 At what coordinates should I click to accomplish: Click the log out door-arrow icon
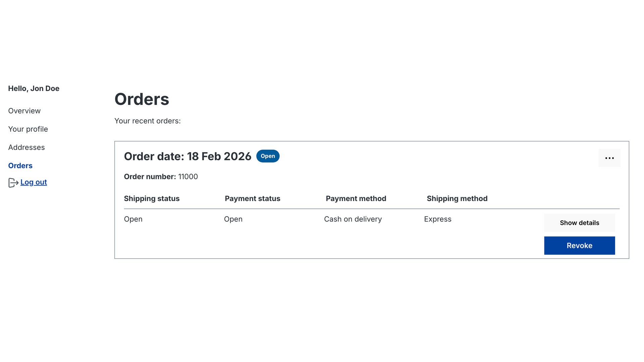coord(13,183)
